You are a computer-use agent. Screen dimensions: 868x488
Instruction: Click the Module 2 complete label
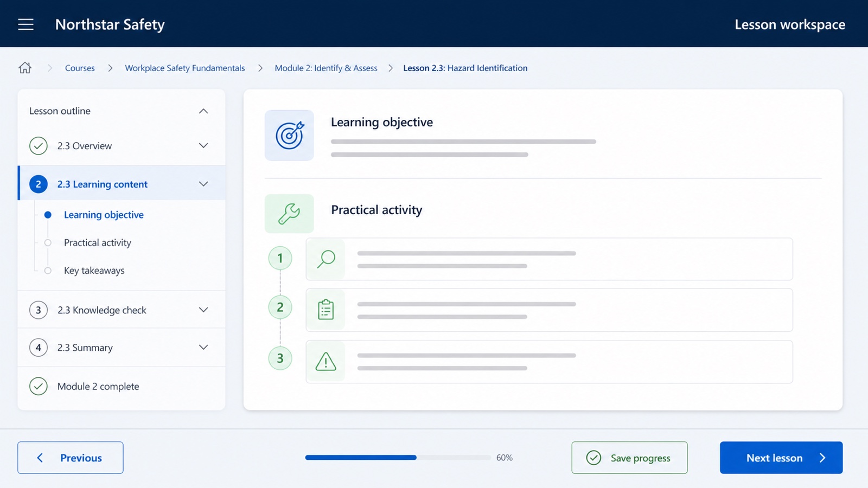point(98,387)
